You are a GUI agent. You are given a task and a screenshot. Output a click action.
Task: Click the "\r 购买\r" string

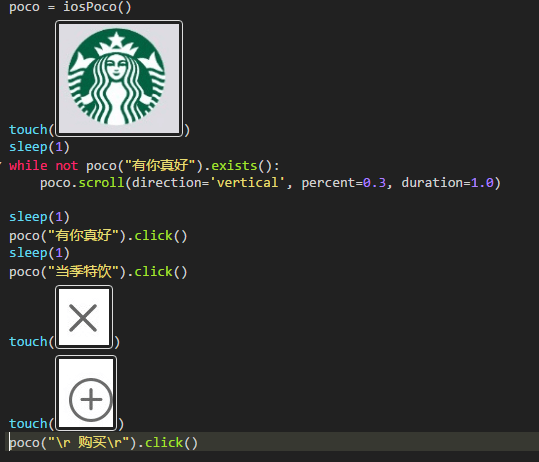[89, 442]
